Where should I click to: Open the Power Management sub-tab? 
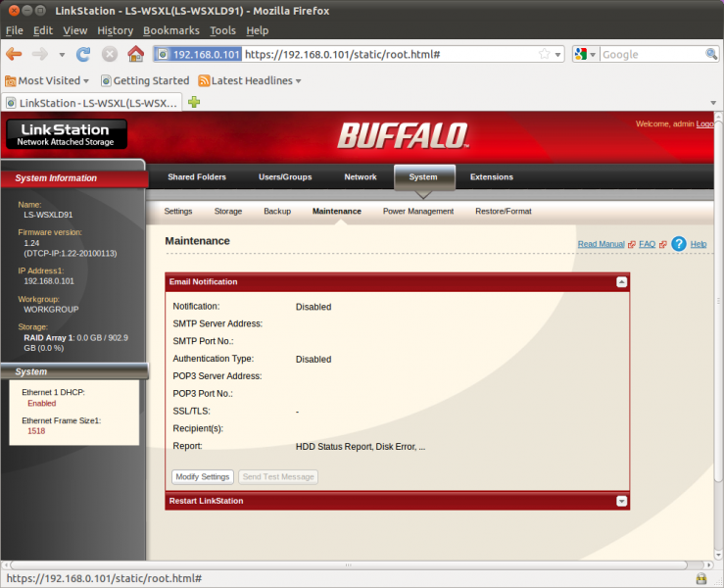click(x=418, y=211)
